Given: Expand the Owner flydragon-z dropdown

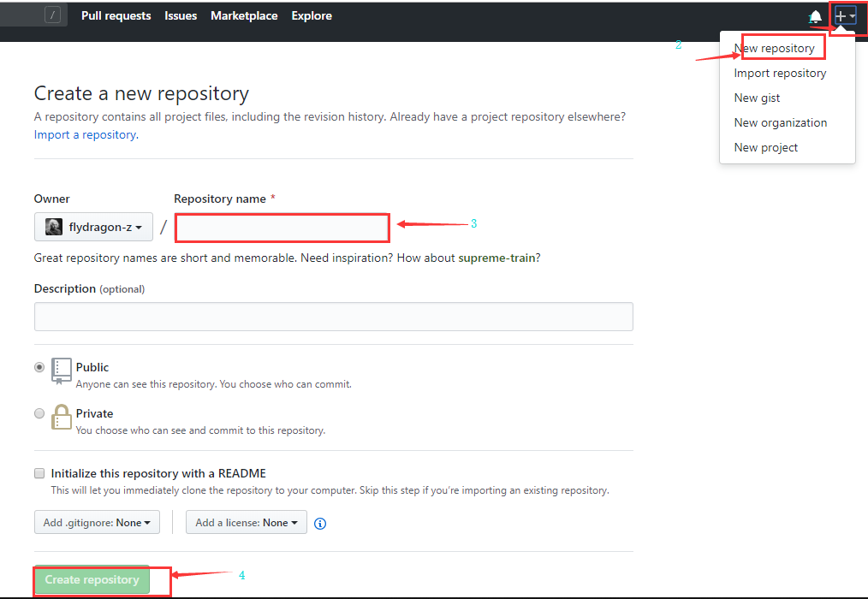Looking at the screenshot, I should pos(93,227).
